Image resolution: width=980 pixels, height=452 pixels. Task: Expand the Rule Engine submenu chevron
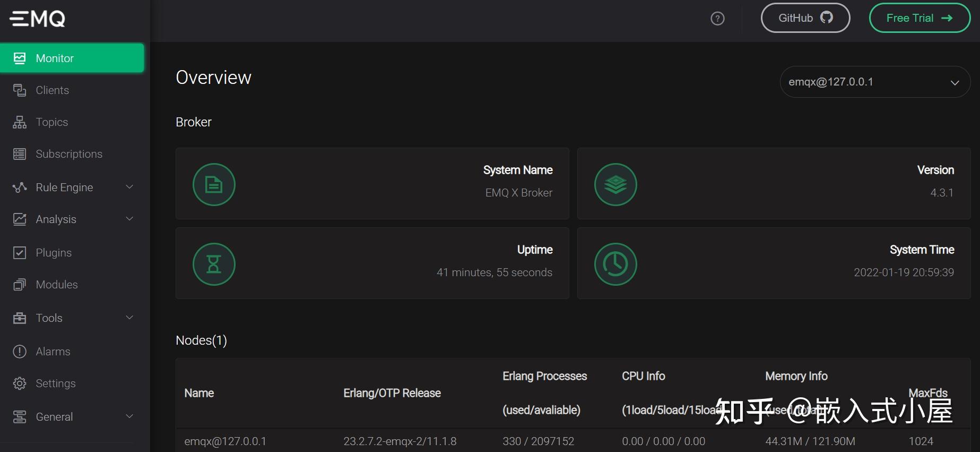point(129,187)
